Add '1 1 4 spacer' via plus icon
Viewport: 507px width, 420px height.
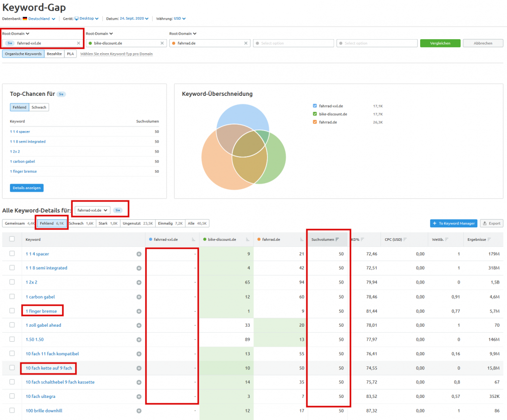pos(139,254)
